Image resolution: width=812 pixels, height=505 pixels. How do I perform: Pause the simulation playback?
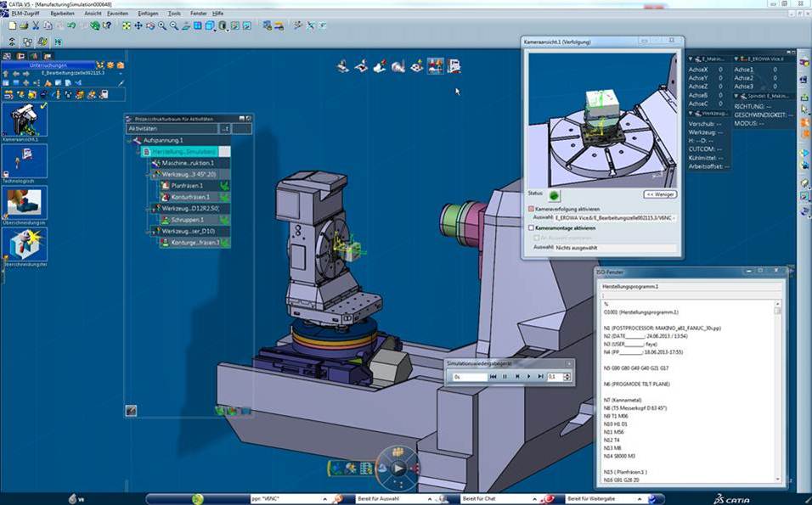(505, 376)
